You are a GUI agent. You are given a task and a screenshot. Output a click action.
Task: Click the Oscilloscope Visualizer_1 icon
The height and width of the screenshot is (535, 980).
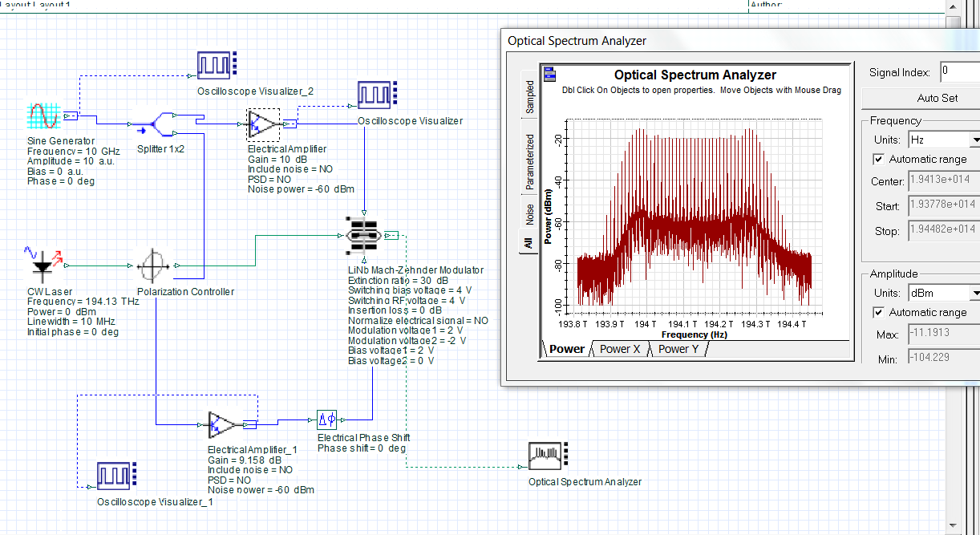[x=116, y=475]
